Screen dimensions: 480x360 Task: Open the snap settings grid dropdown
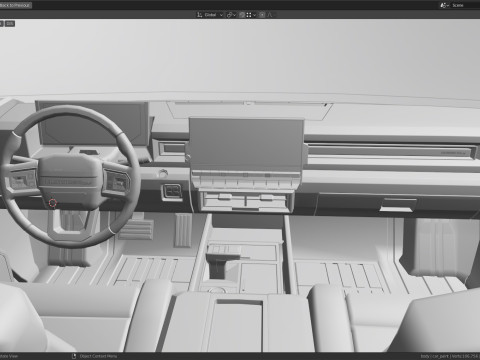(x=251, y=15)
